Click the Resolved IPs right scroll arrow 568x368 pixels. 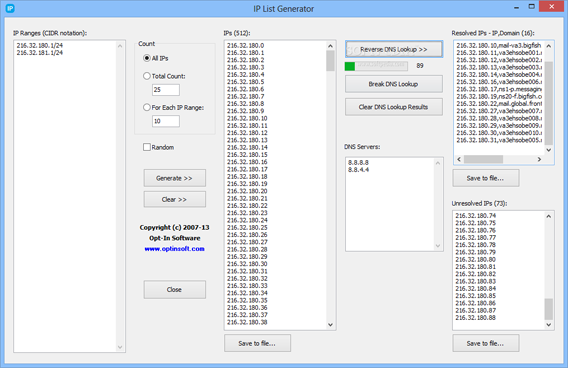coord(539,159)
